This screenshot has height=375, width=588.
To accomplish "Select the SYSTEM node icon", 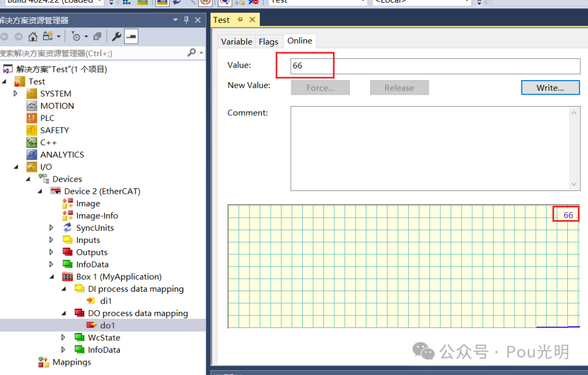I will (32, 94).
